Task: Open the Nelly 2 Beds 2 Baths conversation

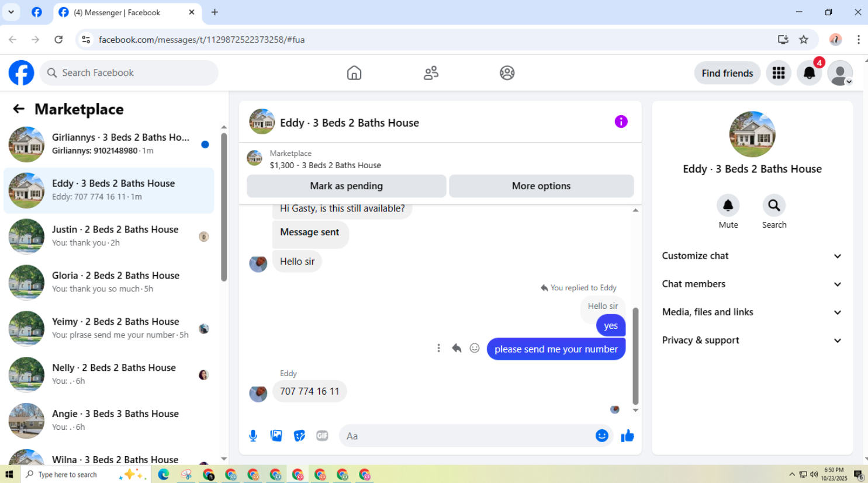Action: pyautogui.click(x=109, y=375)
